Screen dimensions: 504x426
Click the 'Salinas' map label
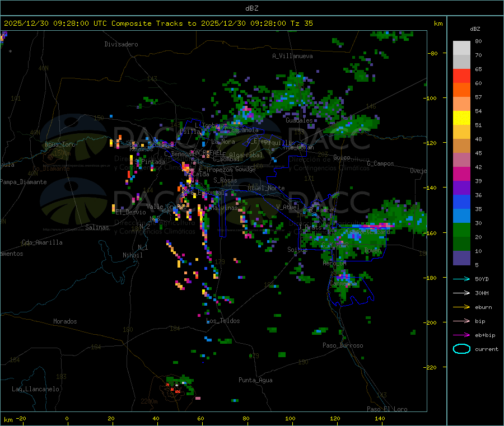[x=97, y=227]
